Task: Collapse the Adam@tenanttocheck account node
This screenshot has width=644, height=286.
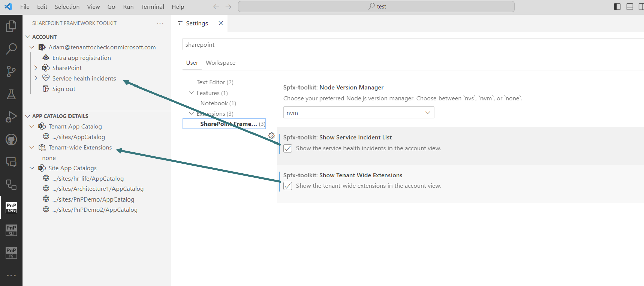Action: coord(32,47)
